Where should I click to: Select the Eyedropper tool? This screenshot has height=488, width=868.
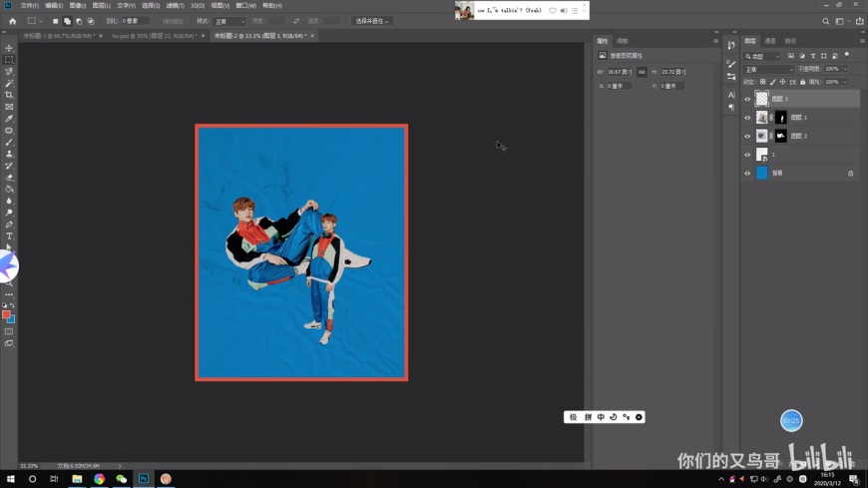point(9,119)
